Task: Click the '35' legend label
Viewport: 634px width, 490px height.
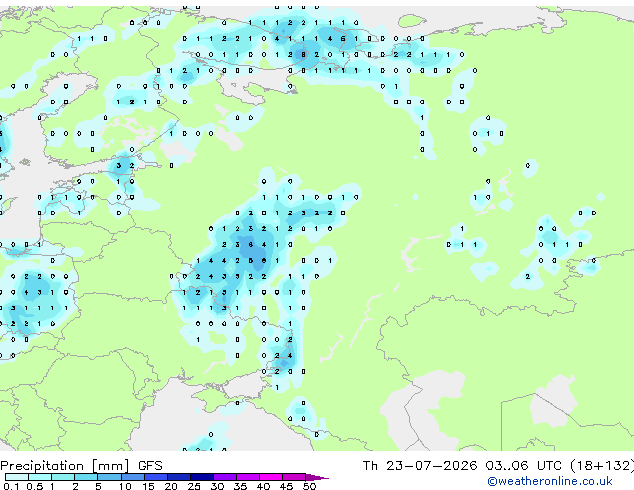Action: pyautogui.click(x=240, y=486)
